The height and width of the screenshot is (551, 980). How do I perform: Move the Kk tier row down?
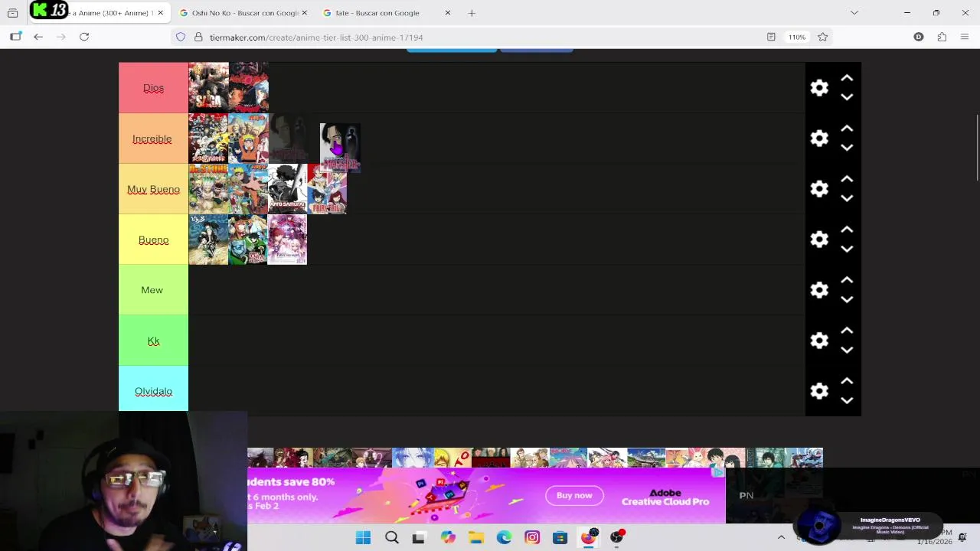847,350
